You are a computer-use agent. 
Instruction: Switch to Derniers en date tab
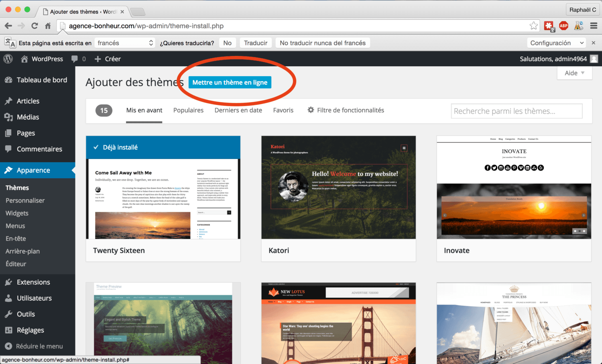238,110
